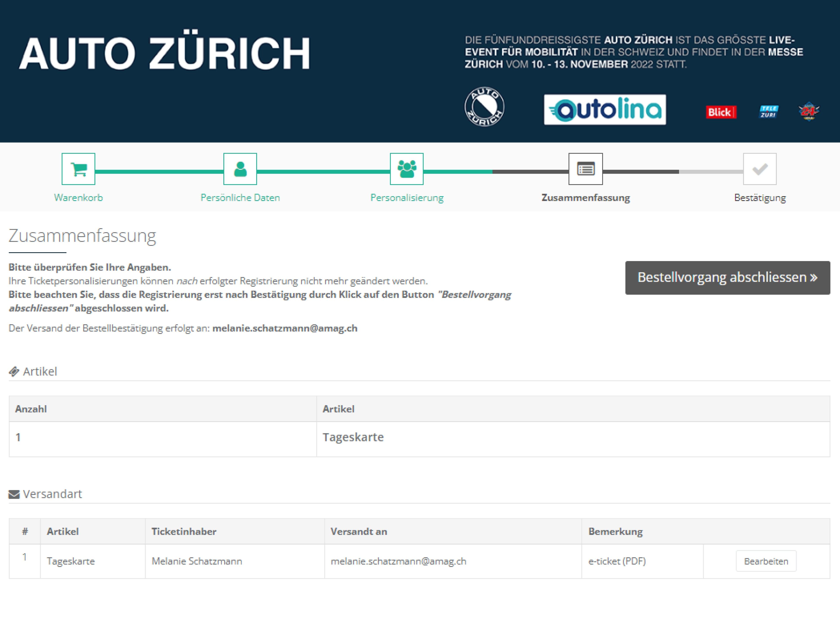
Task: Click the round Auto Zürich logo
Action: [x=485, y=107]
